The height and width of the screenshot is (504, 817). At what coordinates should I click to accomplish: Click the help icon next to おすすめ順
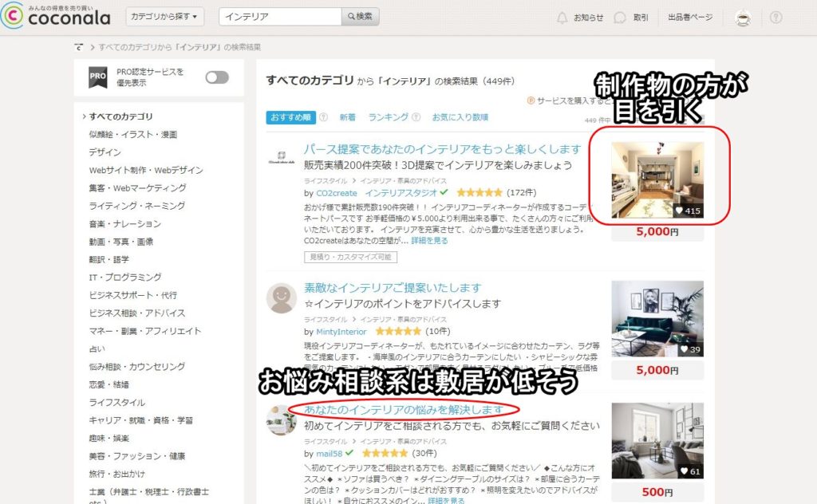[324, 117]
